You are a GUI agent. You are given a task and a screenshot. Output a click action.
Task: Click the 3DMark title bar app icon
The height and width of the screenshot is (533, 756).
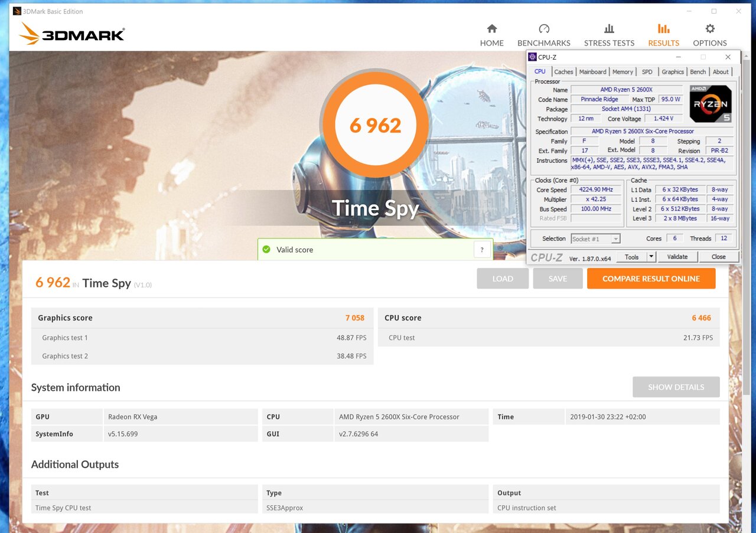(x=17, y=11)
